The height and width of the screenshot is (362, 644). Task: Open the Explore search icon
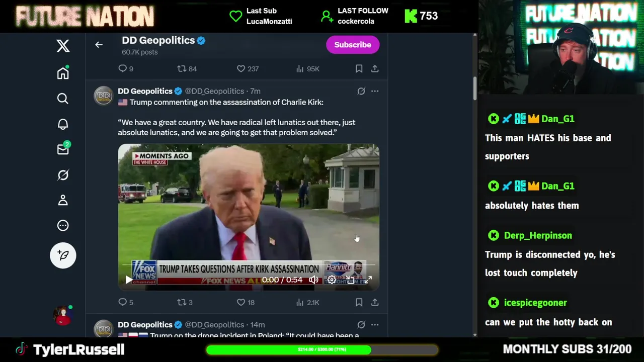click(x=63, y=99)
